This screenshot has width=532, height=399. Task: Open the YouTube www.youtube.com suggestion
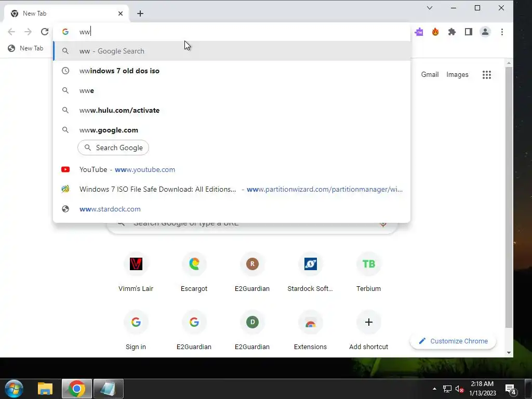(232, 169)
